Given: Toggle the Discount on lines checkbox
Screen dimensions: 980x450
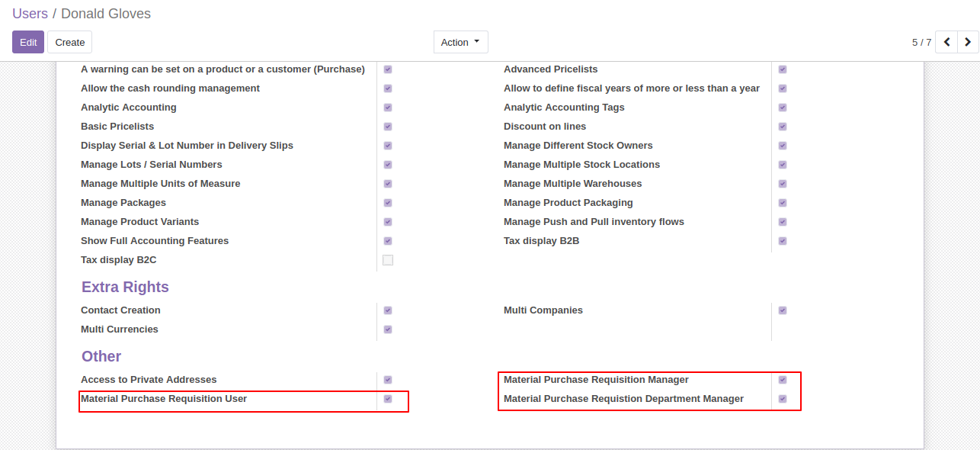Looking at the screenshot, I should [783, 127].
